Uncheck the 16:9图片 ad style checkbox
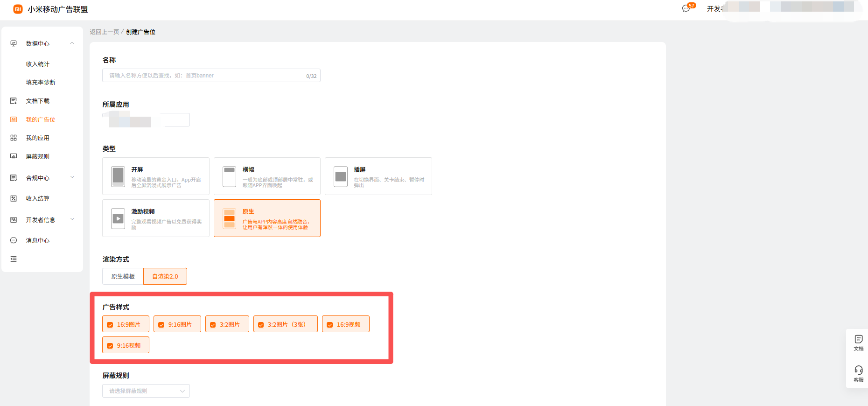 [110, 325]
